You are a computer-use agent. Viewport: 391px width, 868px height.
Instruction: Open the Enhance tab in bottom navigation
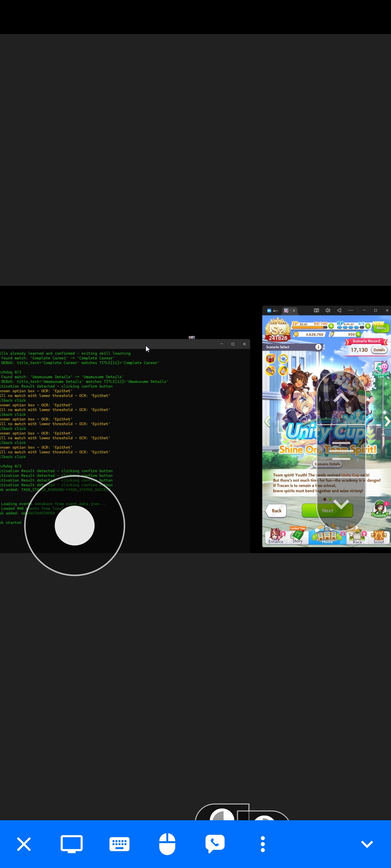click(276, 536)
